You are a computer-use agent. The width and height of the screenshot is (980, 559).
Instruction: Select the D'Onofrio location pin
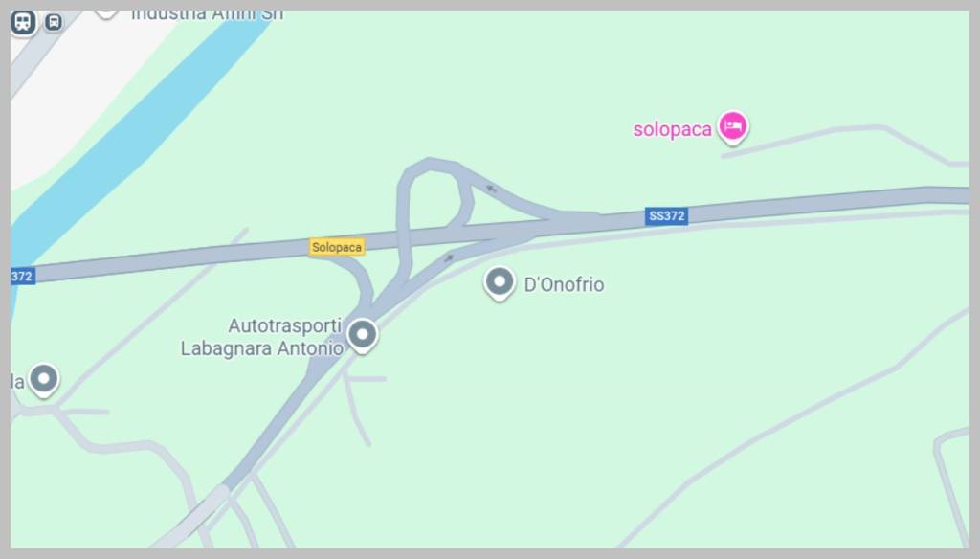[x=499, y=283]
